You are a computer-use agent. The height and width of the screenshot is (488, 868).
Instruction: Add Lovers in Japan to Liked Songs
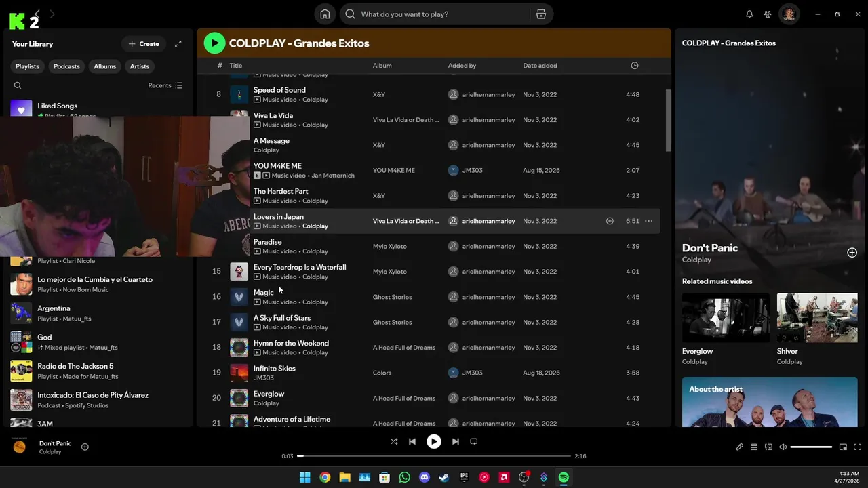pos(610,221)
